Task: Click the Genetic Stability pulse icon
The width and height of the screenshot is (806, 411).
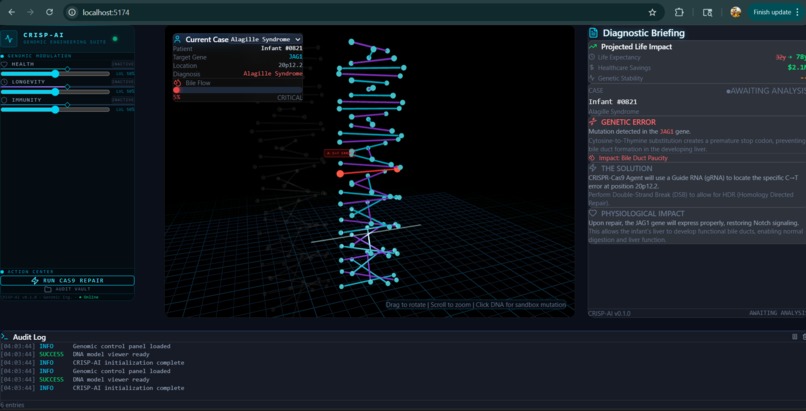Action: 592,79
